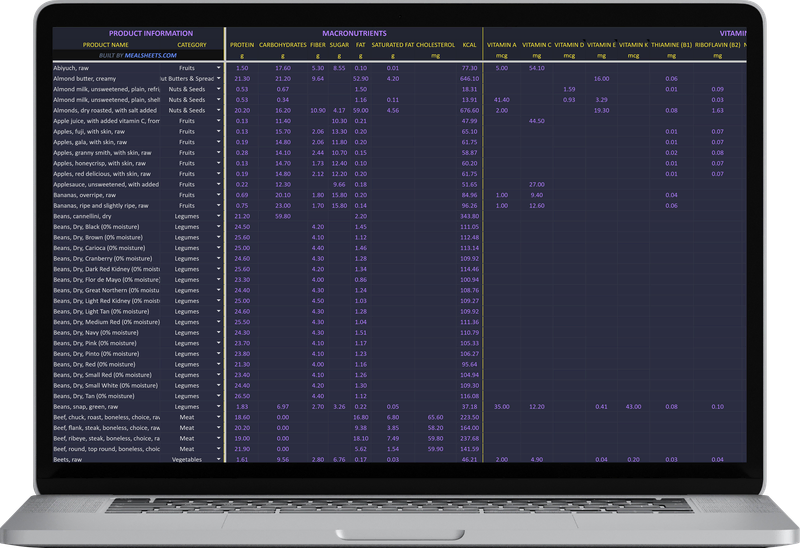Click the 'ut Butters & Spread' category cell
The width and height of the screenshot is (800, 548).
point(187,79)
